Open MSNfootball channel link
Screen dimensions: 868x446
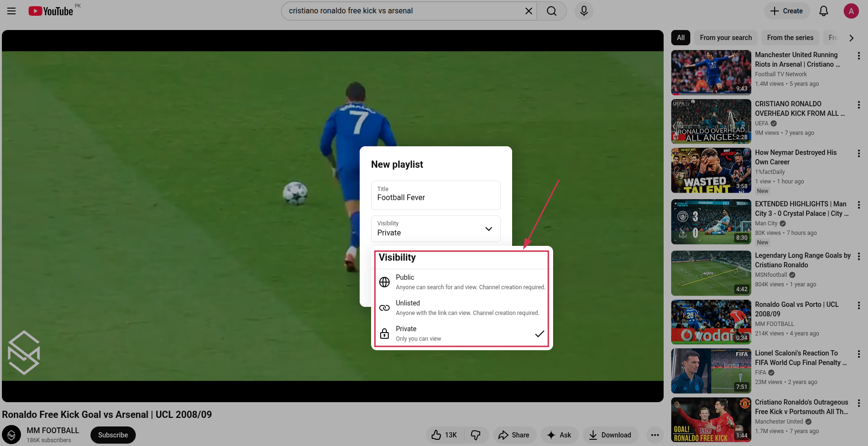pyautogui.click(x=771, y=275)
